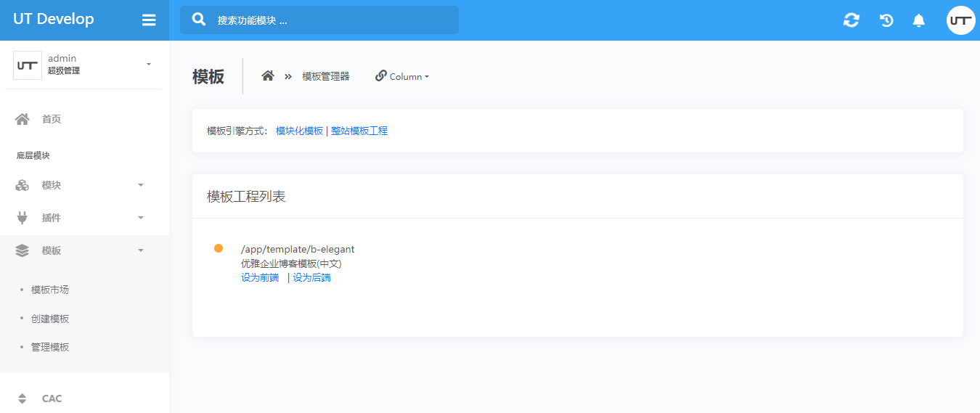The height and width of the screenshot is (413, 980).
Task: Click the 模块化模板 link
Action: (x=299, y=131)
